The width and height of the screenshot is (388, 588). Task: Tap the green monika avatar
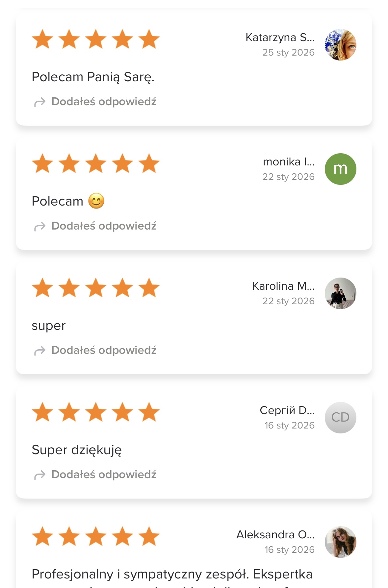(340, 169)
